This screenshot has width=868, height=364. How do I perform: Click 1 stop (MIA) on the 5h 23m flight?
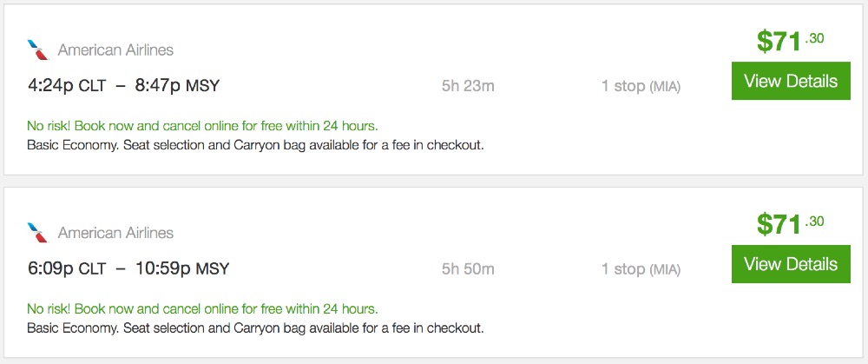pyautogui.click(x=641, y=86)
